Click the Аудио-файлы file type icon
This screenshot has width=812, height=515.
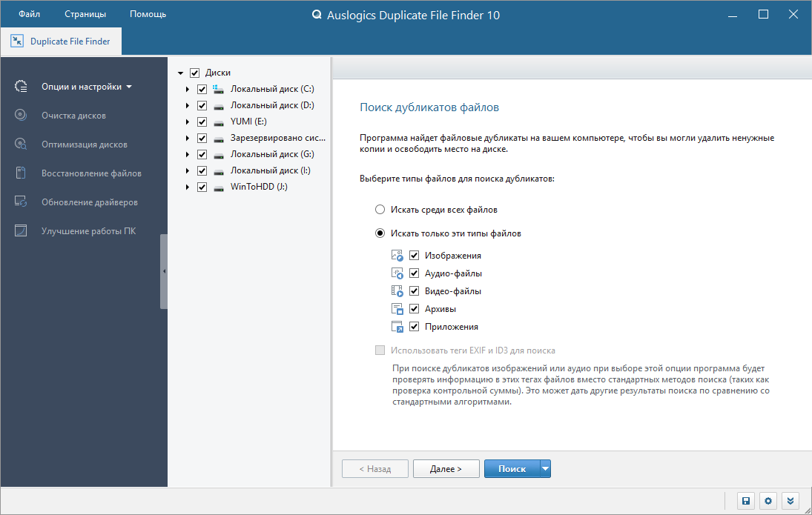[x=397, y=273]
